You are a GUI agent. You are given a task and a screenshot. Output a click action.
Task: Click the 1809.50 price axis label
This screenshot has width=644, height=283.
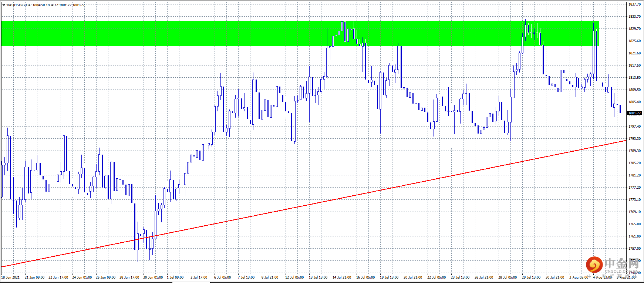coord(634,90)
